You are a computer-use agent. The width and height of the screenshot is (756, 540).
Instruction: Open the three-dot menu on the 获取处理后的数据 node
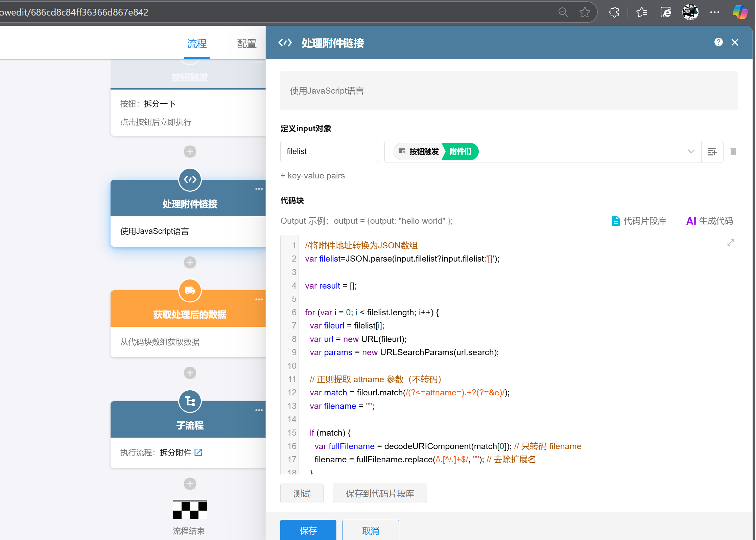259,299
